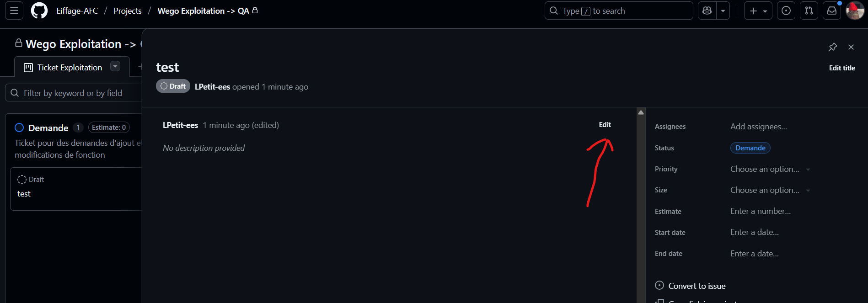
Task: Open the Priority option dropdown
Action: 770,169
